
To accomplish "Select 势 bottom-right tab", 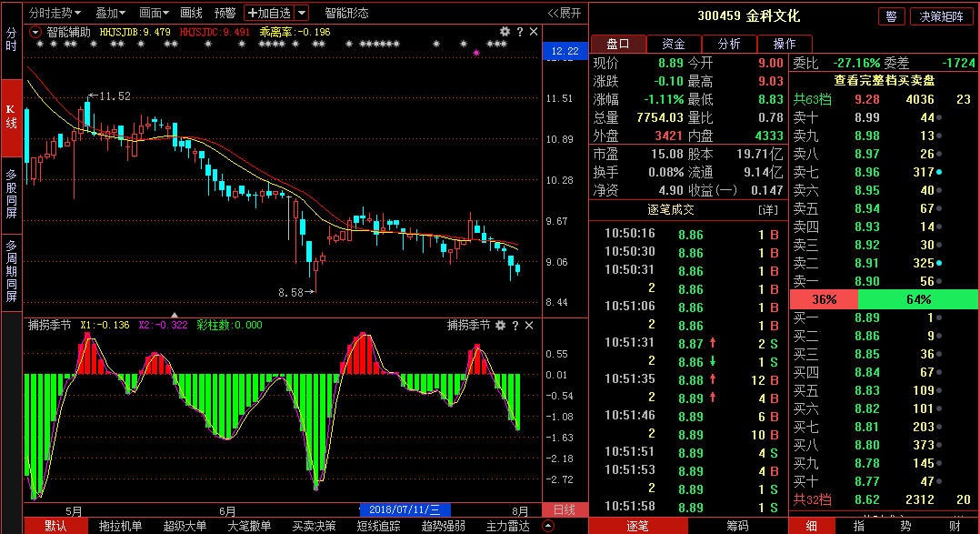I will click(x=905, y=526).
